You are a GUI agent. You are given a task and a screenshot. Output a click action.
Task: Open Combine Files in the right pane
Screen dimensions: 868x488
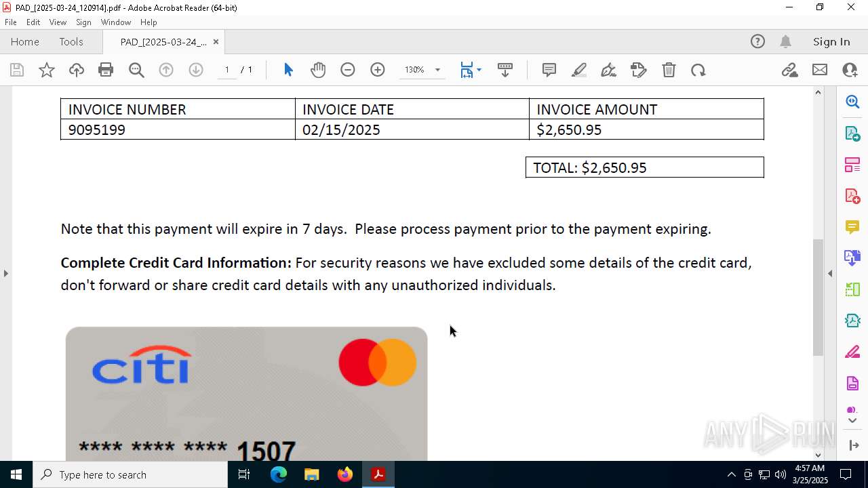(852, 258)
